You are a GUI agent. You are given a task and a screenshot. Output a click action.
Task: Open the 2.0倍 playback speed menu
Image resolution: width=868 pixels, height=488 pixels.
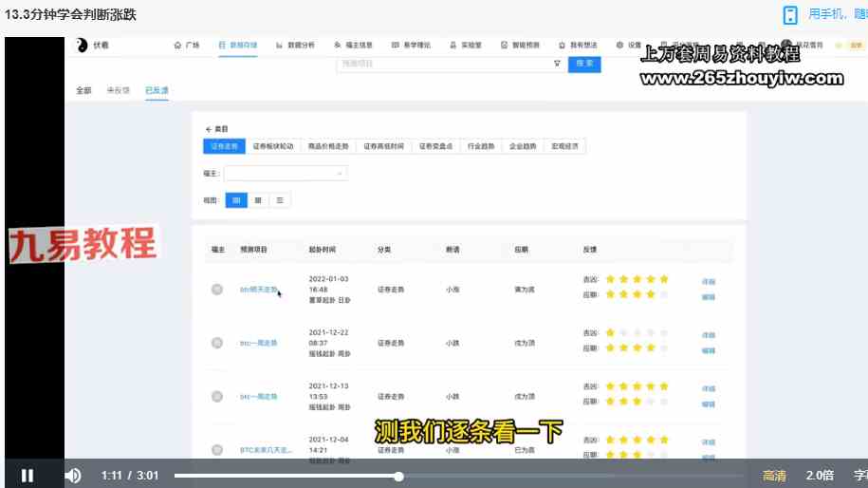click(x=820, y=476)
